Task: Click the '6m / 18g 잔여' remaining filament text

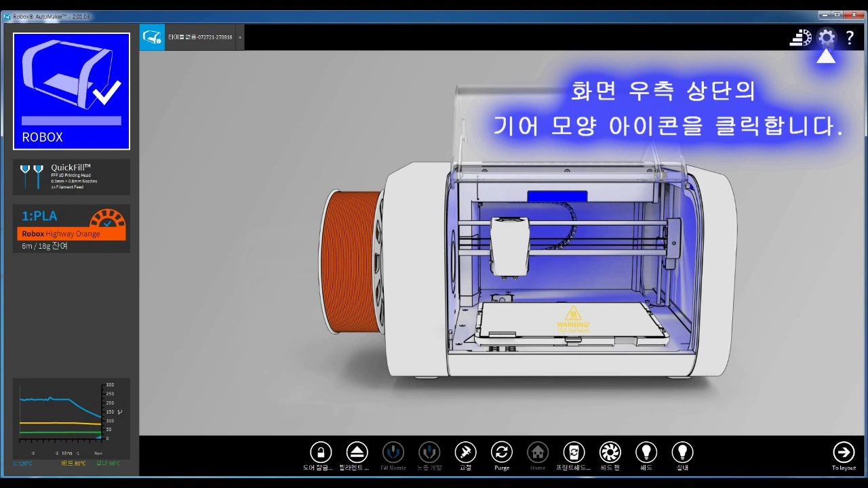Action: [x=45, y=246]
